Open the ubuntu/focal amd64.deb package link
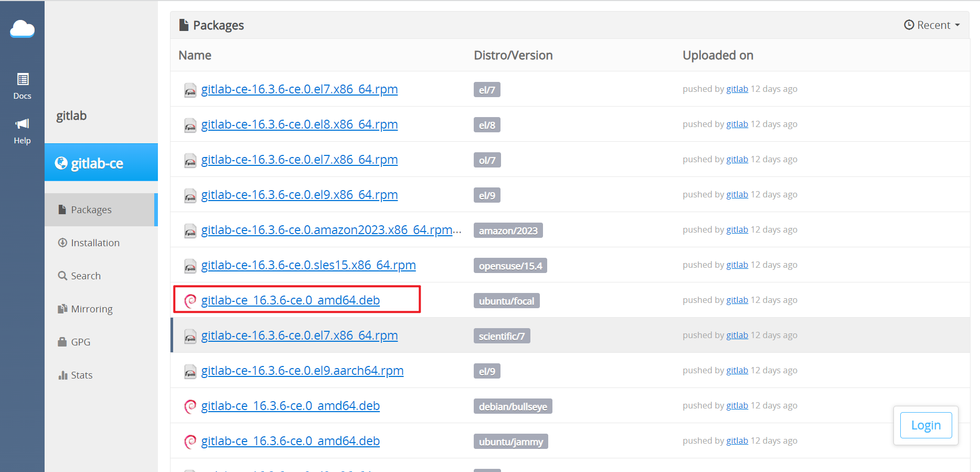 click(x=291, y=300)
